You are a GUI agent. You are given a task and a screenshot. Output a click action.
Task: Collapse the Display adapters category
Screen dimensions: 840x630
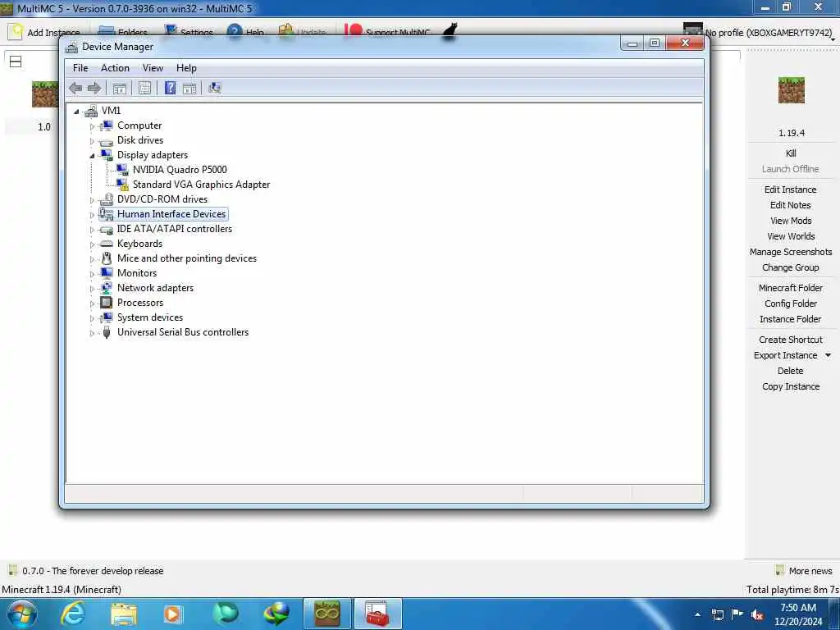pos(92,156)
